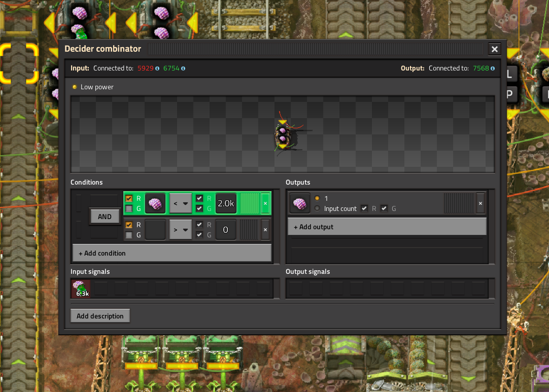
Task: Click the output network ID 7568
Action: pyautogui.click(x=481, y=68)
